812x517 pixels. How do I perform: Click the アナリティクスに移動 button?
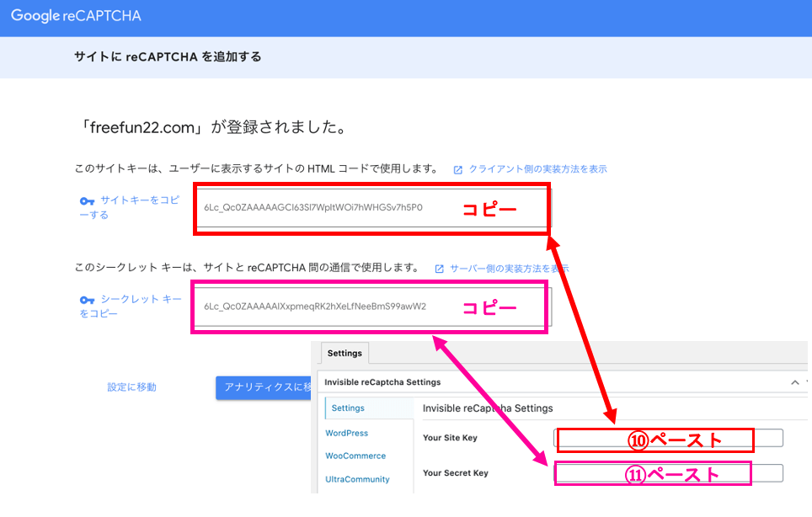(x=264, y=387)
